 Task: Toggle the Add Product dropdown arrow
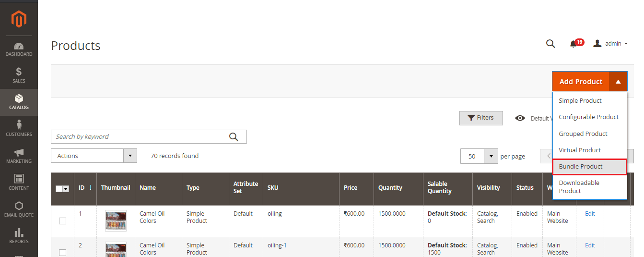tap(618, 82)
